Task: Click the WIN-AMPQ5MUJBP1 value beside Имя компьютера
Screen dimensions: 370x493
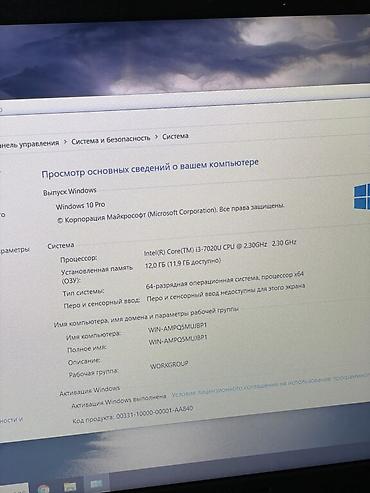Action: 178,327
